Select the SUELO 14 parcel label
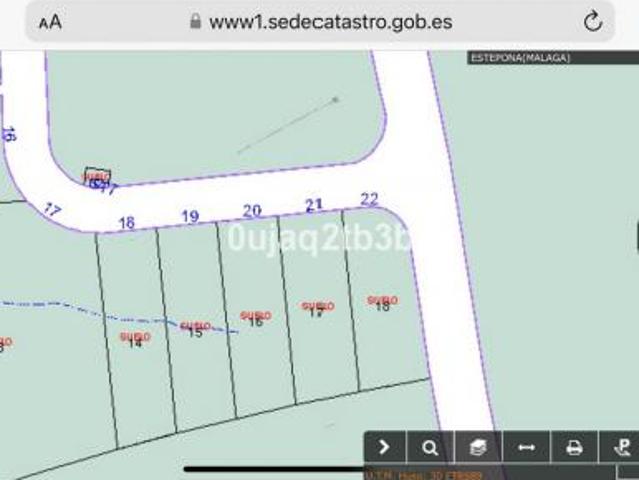The width and height of the screenshot is (639, 480). (135, 339)
